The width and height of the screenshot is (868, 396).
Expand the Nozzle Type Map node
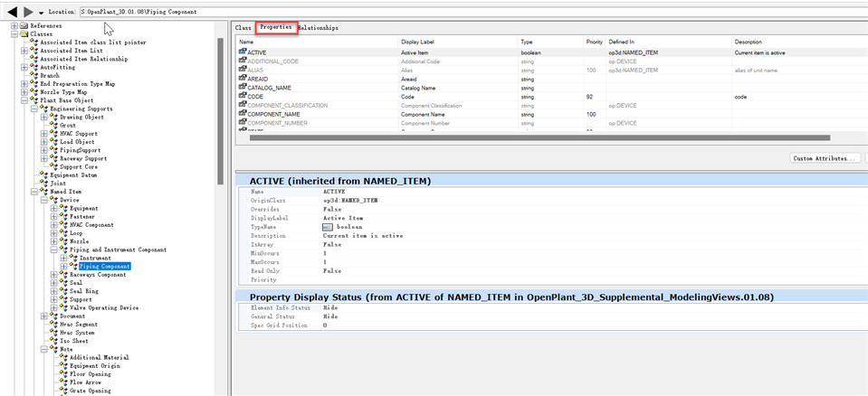point(24,92)
